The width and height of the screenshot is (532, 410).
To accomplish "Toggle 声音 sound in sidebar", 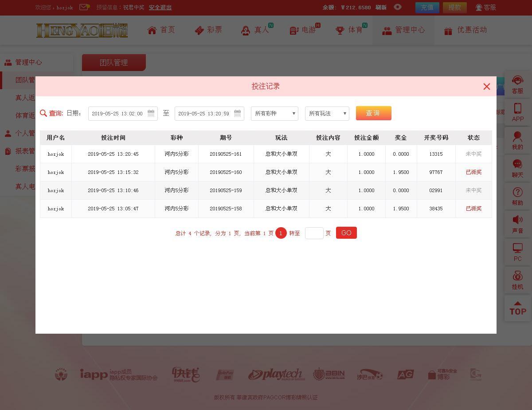I will click(517, 225).
